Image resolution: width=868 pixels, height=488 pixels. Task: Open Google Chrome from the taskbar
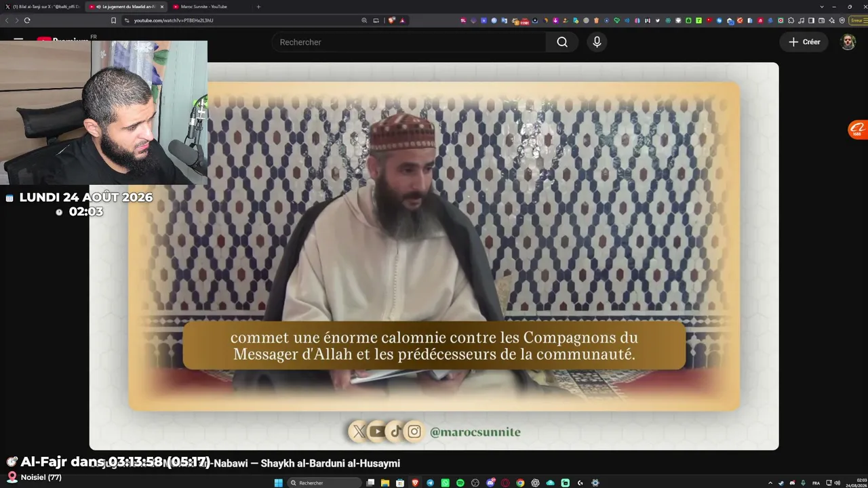tap(520, 483)
